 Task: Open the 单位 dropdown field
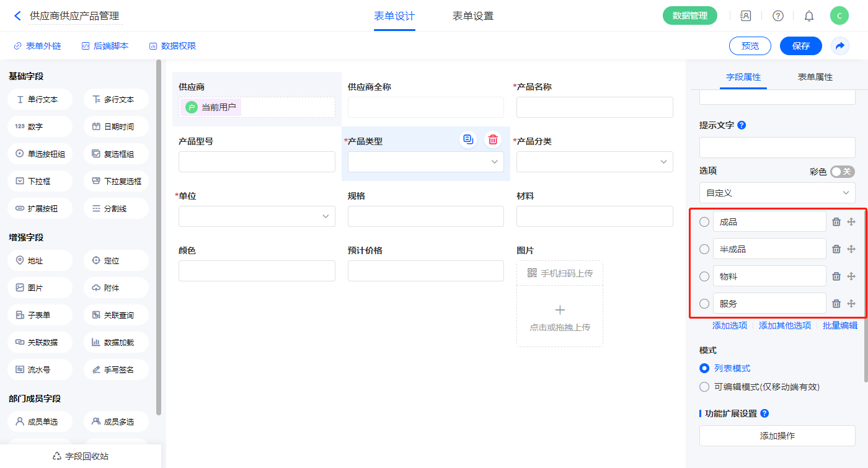tap(256, 216)
